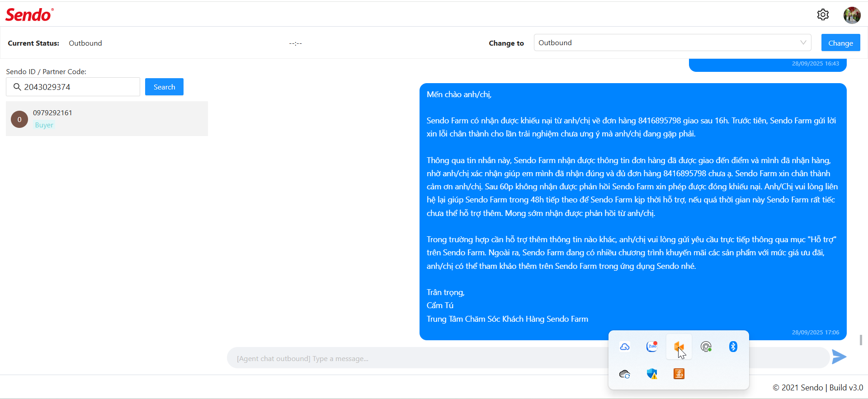Click the brown avatar for 0979292161
This screenshot has width=868, height=399.
[x=19, y=119]
